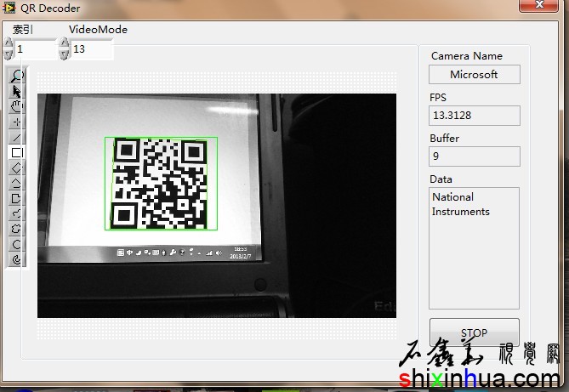Click the Camera Name label
This screenshot has height=392, width=569.
467,56
